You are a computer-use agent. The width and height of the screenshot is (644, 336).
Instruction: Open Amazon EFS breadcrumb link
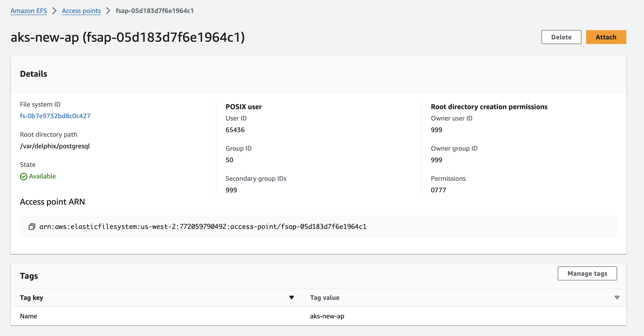[29, 11]
